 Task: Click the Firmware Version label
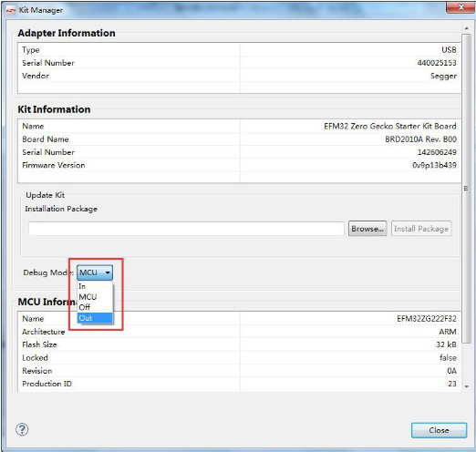pyautogui.click(x=54, y=165)
